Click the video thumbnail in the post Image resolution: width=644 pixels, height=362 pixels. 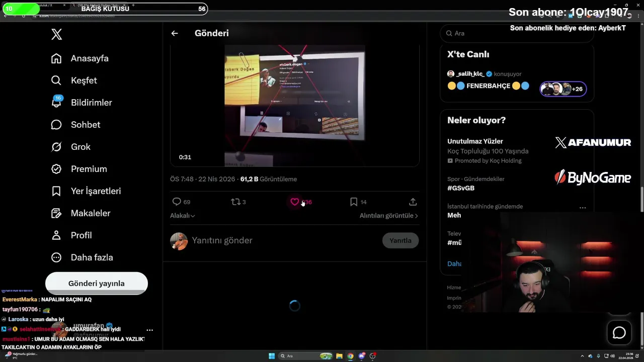295,106
